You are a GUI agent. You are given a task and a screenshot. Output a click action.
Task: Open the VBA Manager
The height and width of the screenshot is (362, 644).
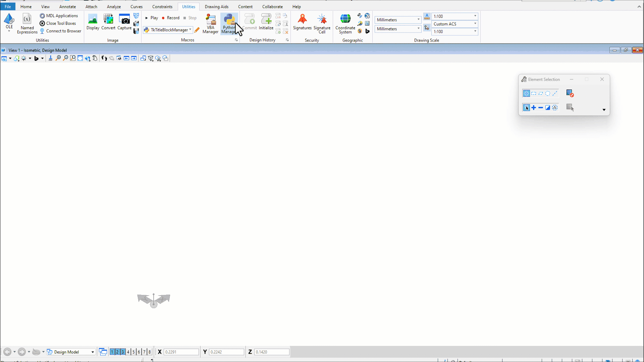210,23
